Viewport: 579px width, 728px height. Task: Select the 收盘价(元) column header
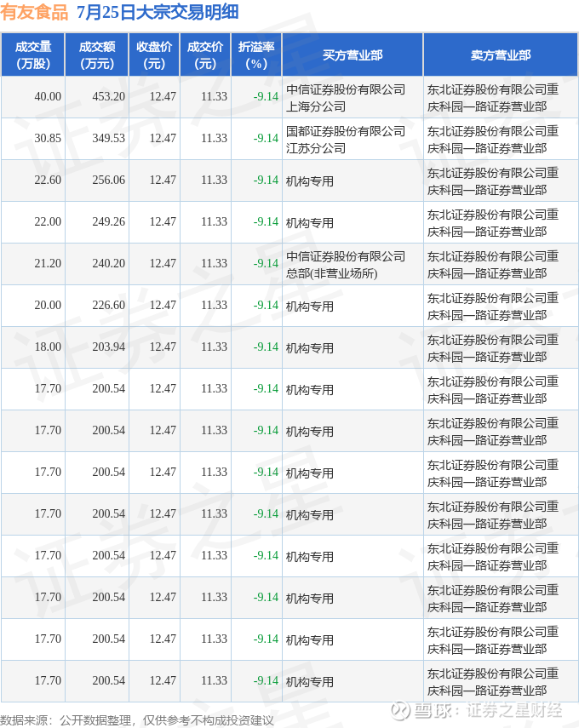pos(154,54)
